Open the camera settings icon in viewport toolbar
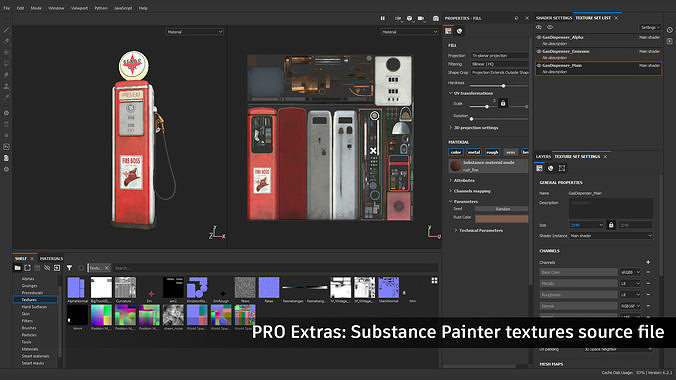Screen dimensions: 676x380 (421, 18)
